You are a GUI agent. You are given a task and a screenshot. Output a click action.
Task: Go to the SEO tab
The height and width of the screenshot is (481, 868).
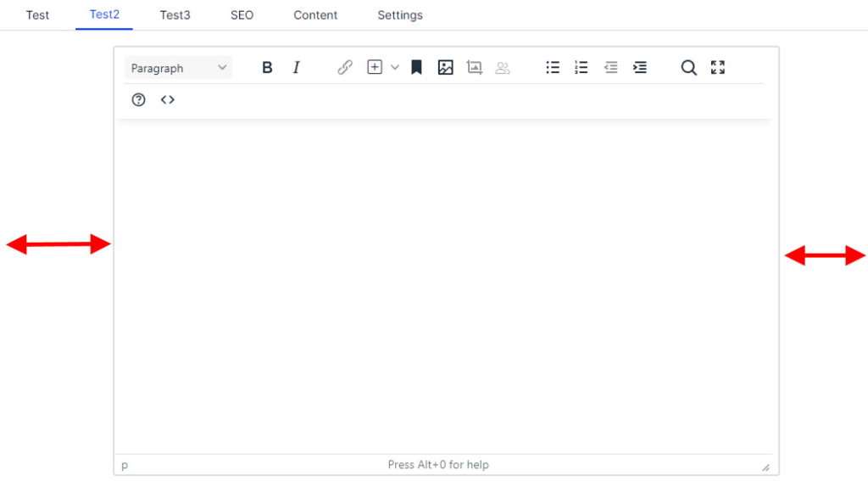(242, 15)
